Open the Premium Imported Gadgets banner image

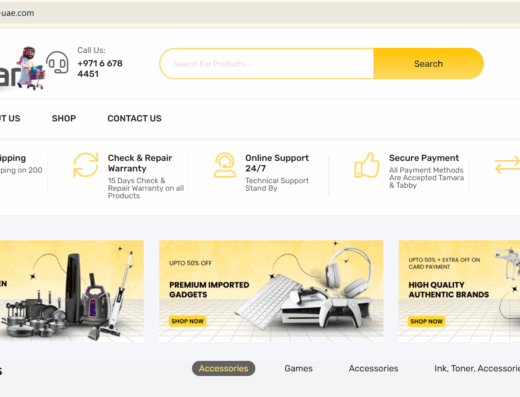click(x=271, y=291)
